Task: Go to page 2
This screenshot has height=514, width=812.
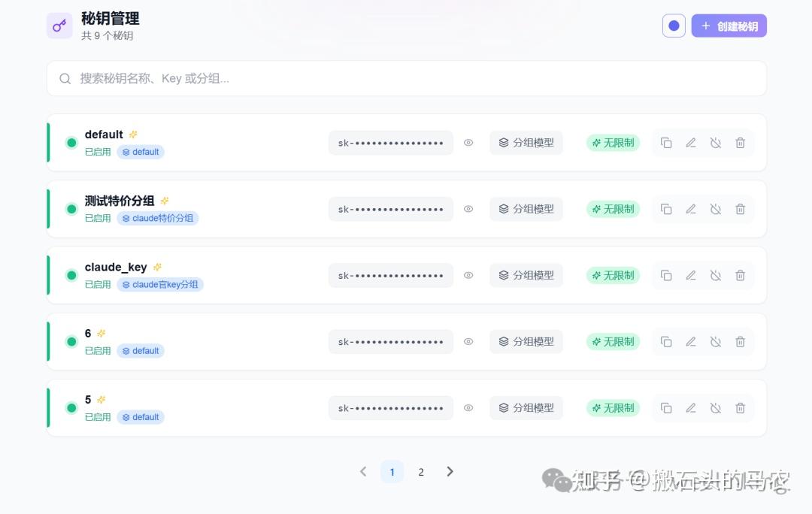Action: 421,472
